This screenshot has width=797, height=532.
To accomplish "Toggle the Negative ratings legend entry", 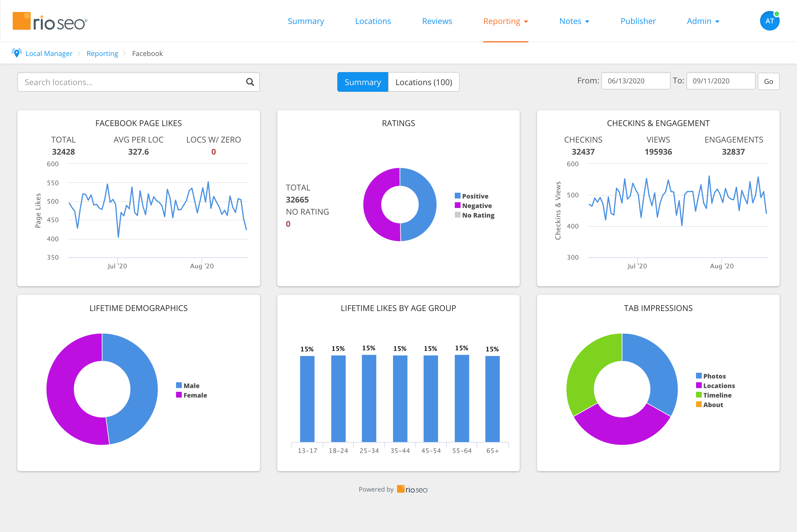I will (x=457, y=205).
